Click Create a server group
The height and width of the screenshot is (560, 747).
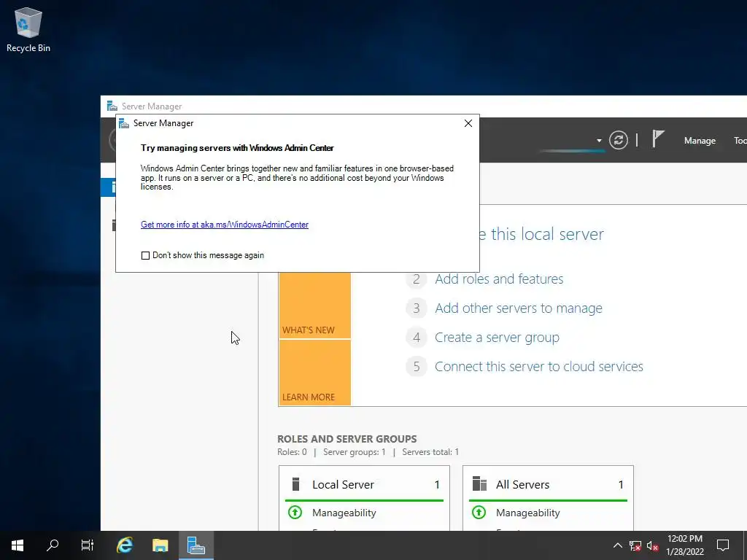tap(497, 338)
